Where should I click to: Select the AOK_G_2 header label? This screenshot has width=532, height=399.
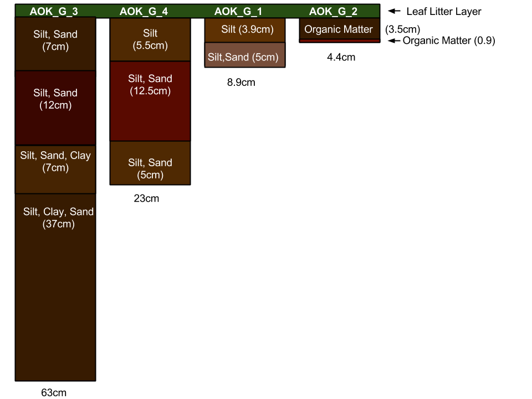333,11
